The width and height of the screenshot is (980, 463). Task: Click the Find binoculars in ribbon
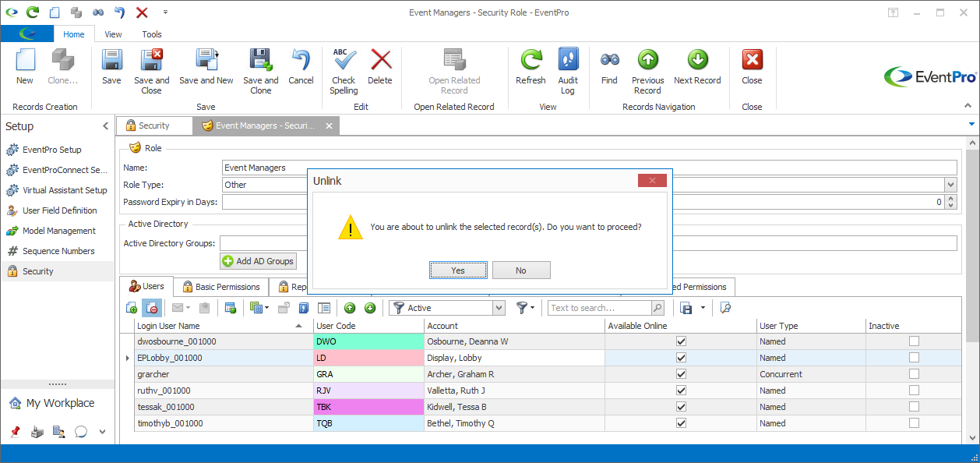(x=609, y=59)
